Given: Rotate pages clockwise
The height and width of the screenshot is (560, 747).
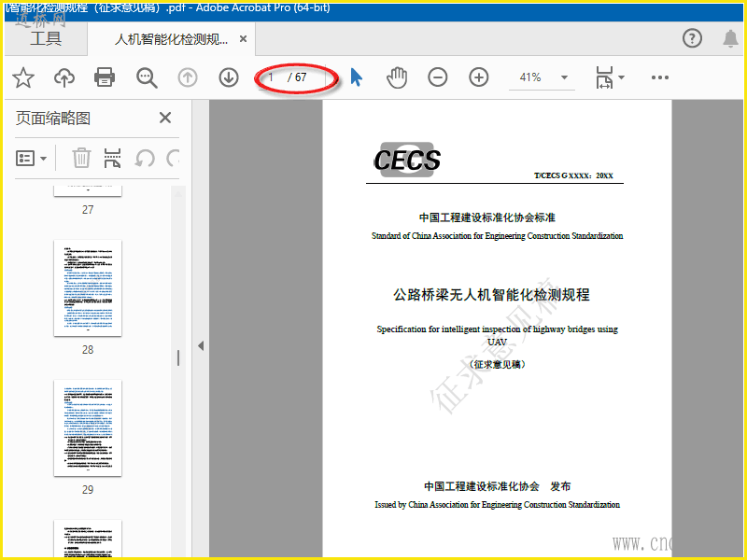Looking at the screenshot, I should pos(173,158).
